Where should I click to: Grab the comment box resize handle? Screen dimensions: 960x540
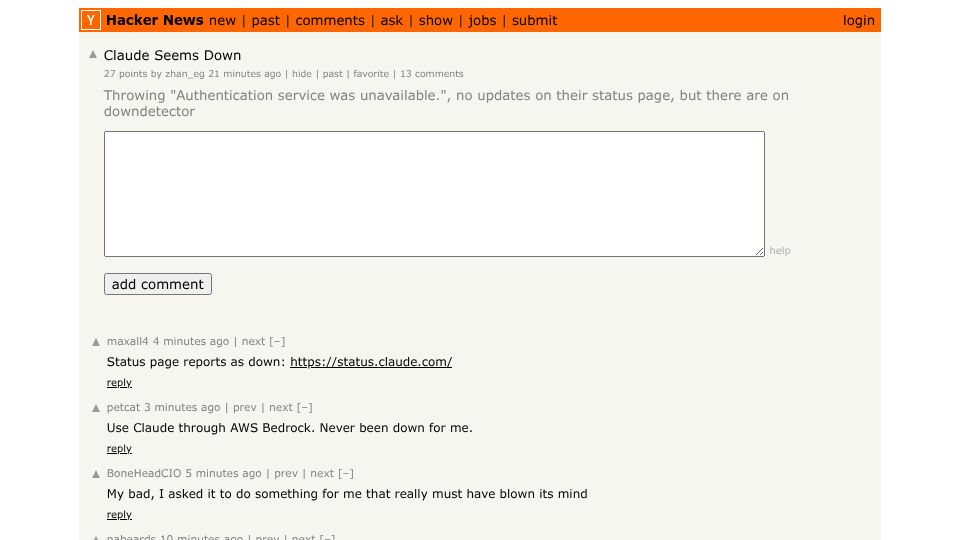point(759,251)
